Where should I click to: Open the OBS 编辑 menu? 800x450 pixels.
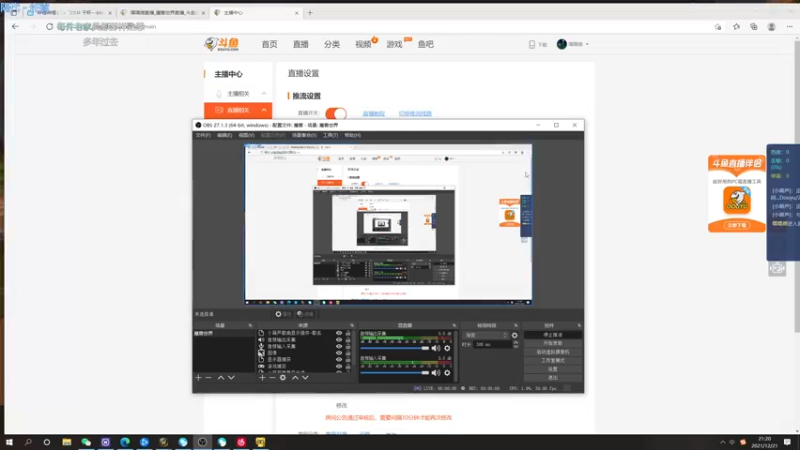224,135
